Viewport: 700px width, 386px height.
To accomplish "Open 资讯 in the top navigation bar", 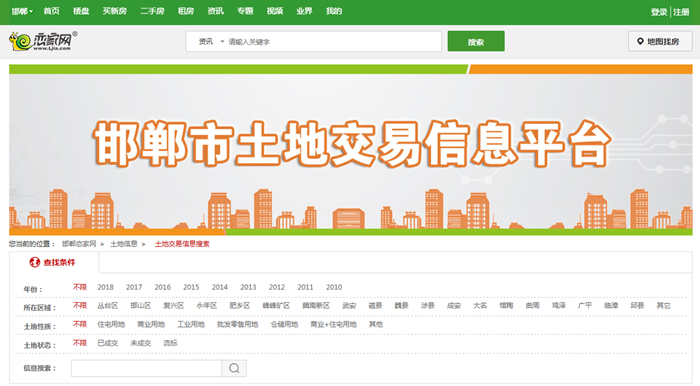I will [215, 11].
